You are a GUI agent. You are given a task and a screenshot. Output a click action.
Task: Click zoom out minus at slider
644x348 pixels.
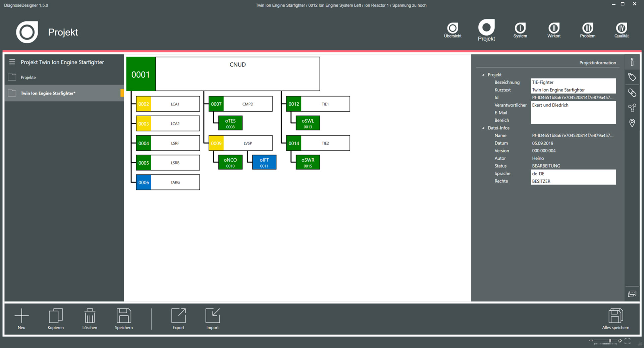coord(591,341)
